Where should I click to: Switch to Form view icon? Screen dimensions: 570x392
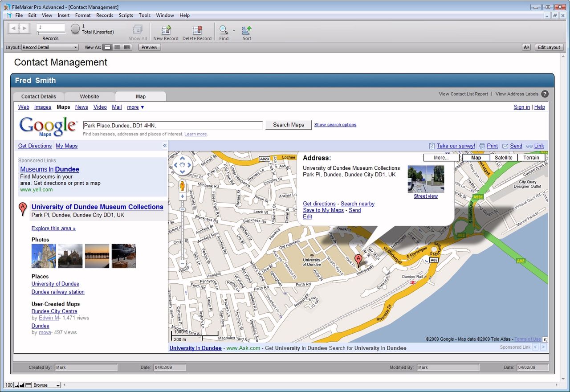pyautogui.click(x=107, y=47)
